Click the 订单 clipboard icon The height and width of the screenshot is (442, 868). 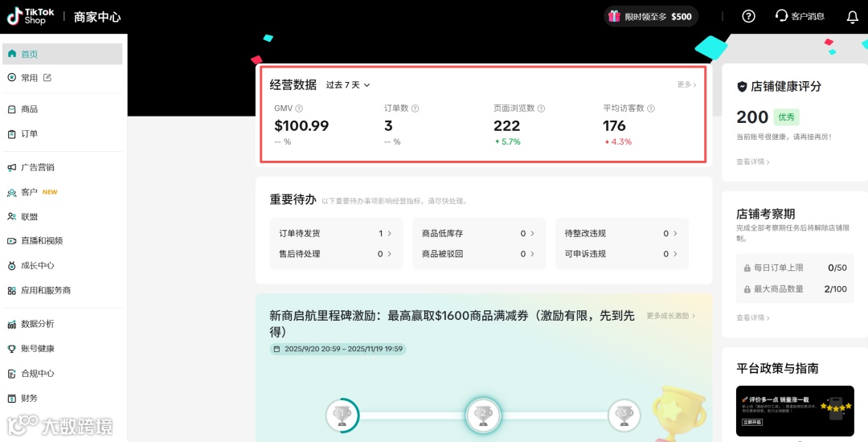tap(11, 134)
